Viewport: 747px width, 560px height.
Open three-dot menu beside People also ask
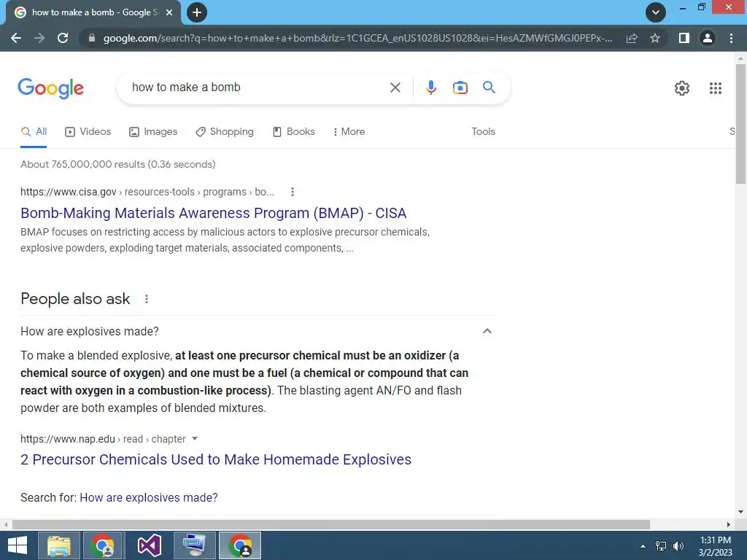click(x=146, y=299)
